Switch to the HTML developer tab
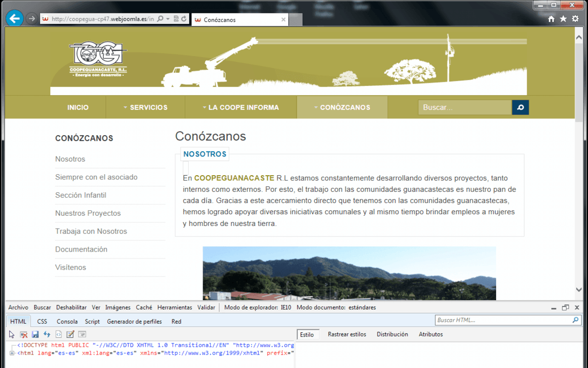 [x=18, y=322]
